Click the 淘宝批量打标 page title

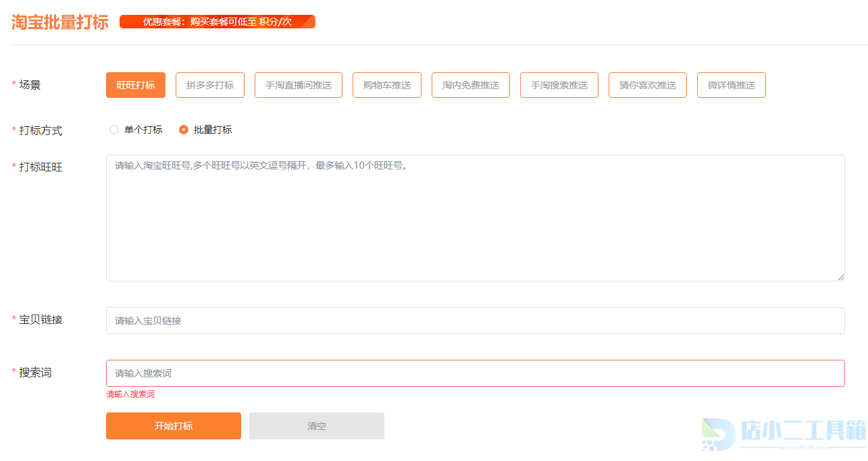coord(60,22)
